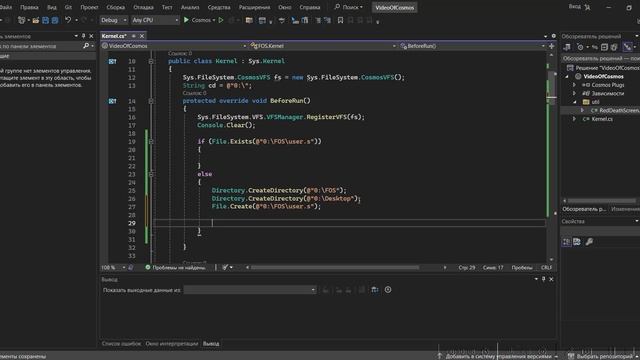This screenshot has height=360, width=640.
Task: Click the split editor plus icon
Action: coord(551,46)
